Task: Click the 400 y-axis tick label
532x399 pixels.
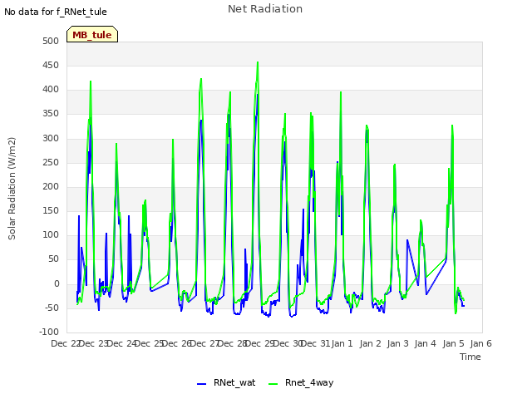Action: pos(51,90)
